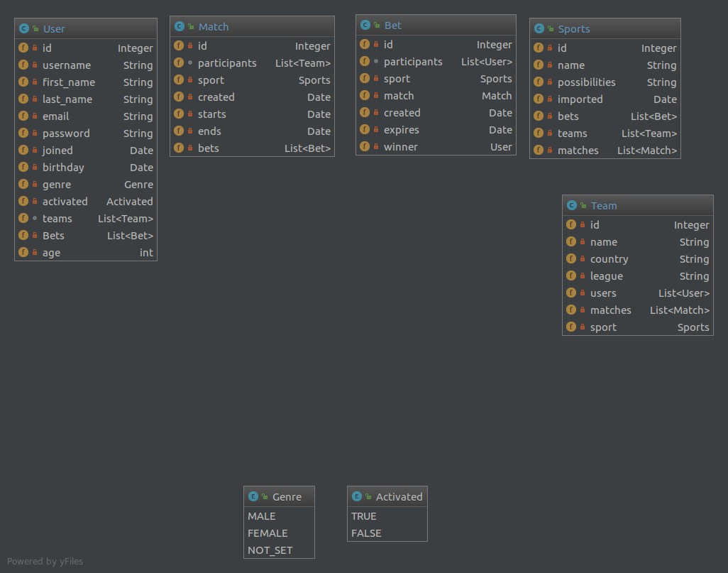The height and width of the screenshot is (573, 728).
Task: Click the Bet class icon
Action: coord(365,25)
